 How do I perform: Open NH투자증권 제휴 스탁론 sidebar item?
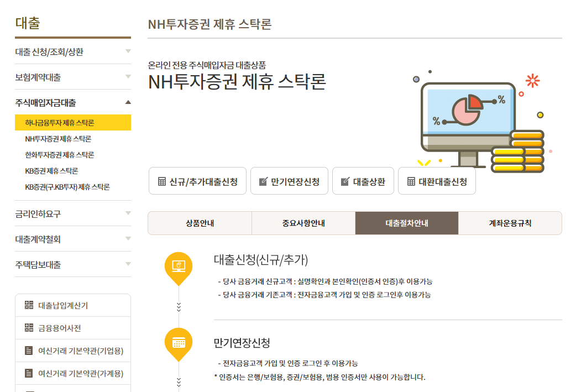(x=58, y=139)
